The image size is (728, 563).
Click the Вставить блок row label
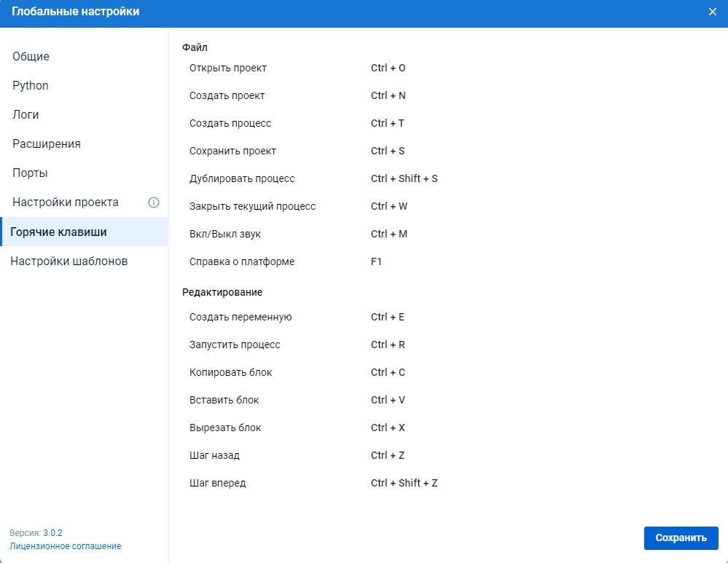pyautogui.click(x=224, y=400)
